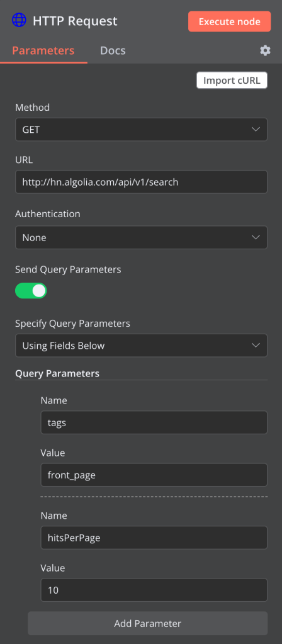
Task: Click the Value field containing 10
Action: 154,590
